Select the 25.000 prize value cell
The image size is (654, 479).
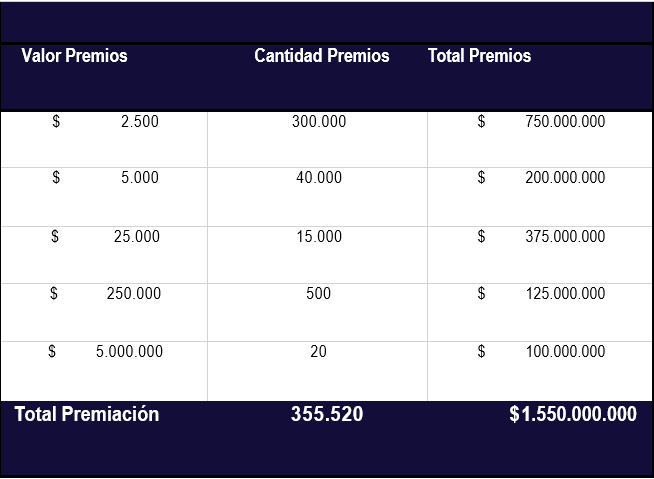[x=104, y=255]
